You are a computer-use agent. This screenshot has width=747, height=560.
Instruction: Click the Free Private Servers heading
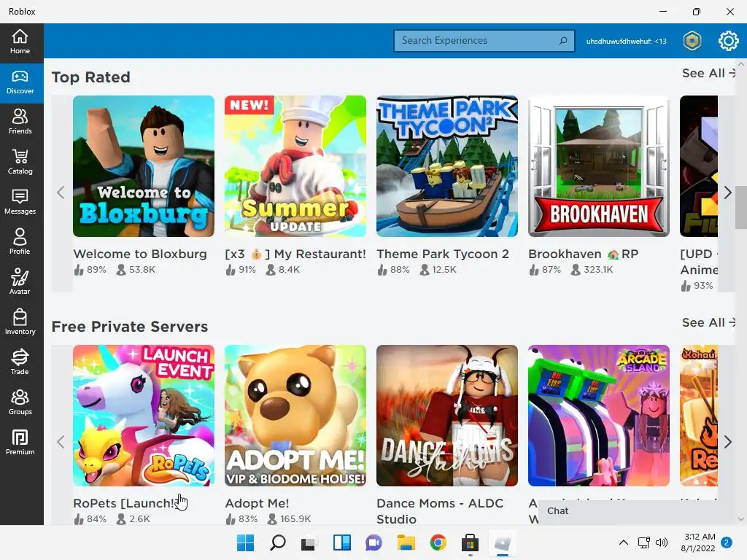point(130,327)
